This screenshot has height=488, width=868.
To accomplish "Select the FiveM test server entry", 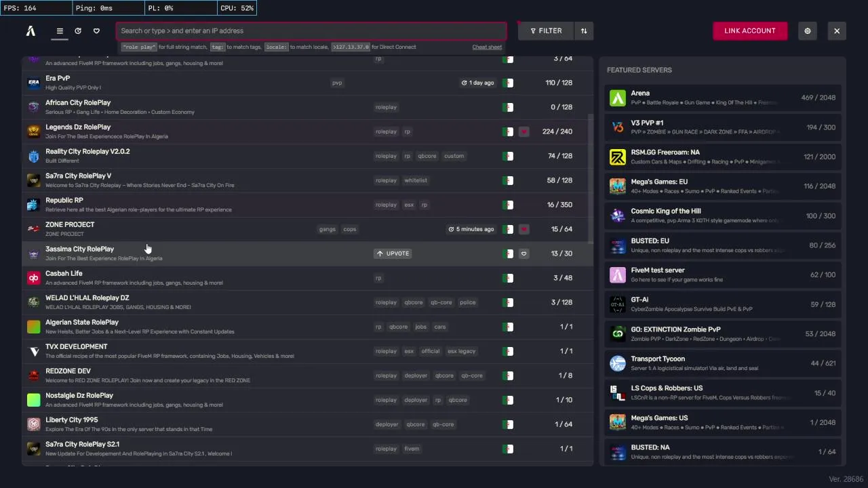I will pos(723,274).
